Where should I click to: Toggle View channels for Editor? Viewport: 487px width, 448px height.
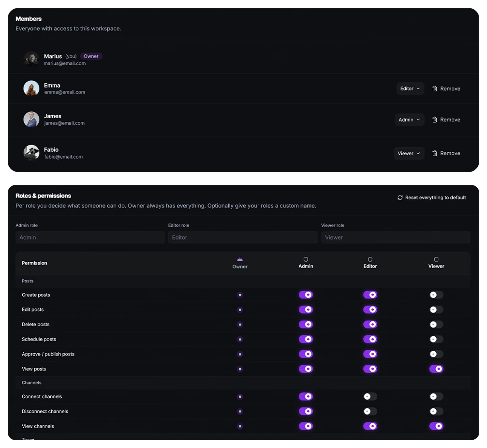(x=370, y=426)
